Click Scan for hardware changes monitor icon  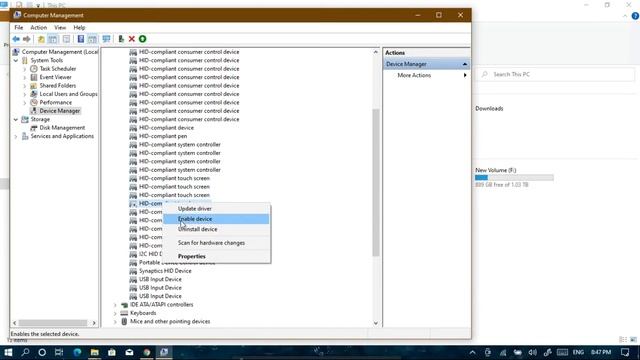pyautogui.click(x=107, y=39)
